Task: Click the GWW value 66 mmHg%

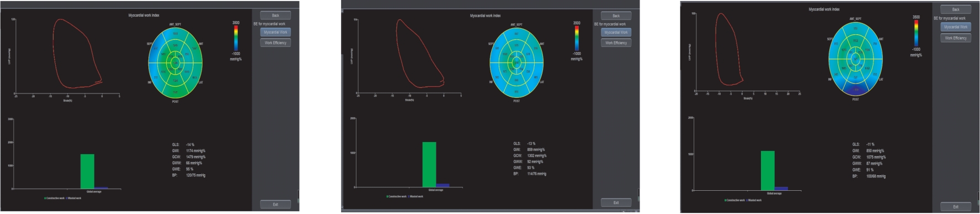Action: tap(194, 163)
